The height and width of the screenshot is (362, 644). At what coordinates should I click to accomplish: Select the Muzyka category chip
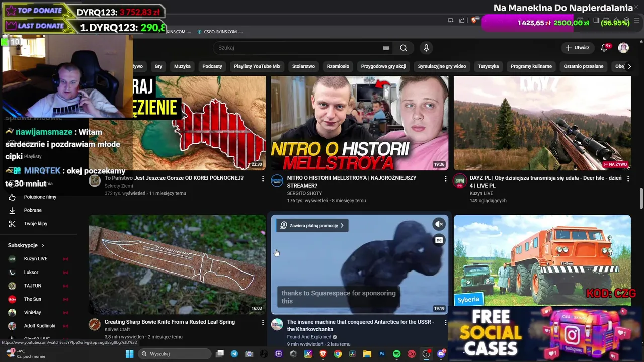point(182,66)
